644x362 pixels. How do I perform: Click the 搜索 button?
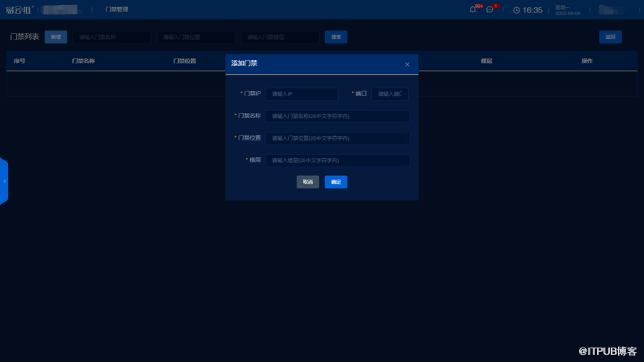pos(336,37)
